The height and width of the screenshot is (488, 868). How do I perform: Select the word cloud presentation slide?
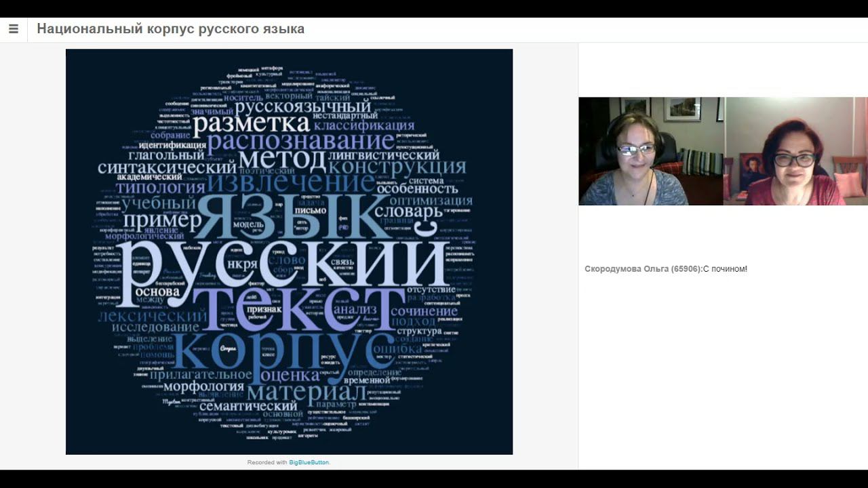[x=289, y=251]
